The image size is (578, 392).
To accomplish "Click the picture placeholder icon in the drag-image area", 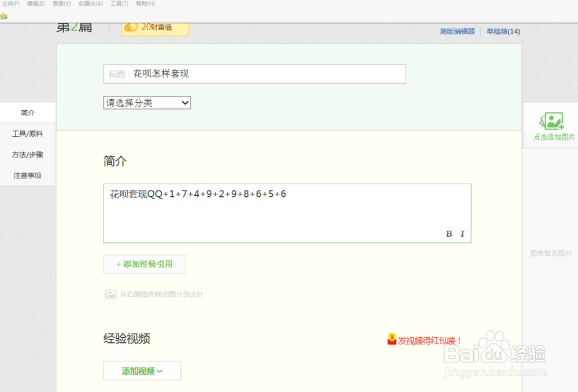I will 110,294.
